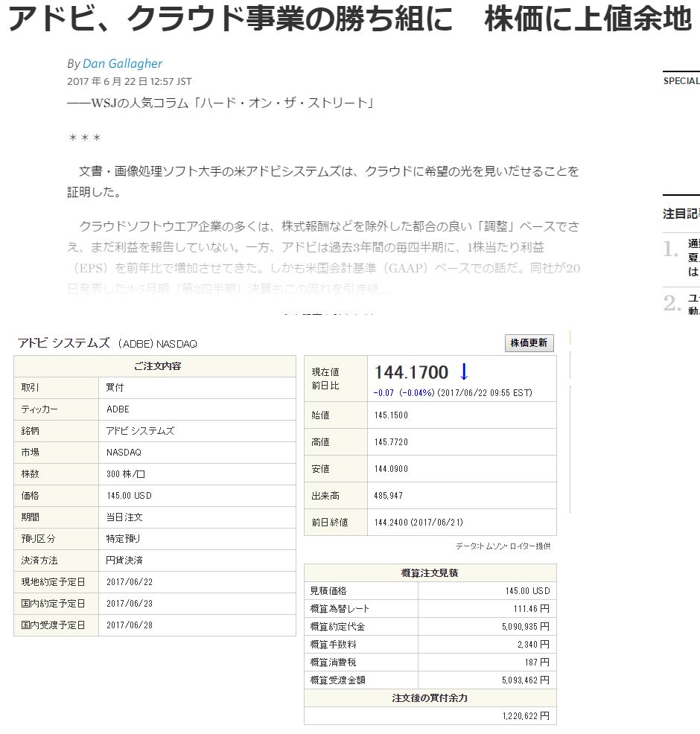Click the article headline about アドビ
700x734 pixels.
click(349, 20)
